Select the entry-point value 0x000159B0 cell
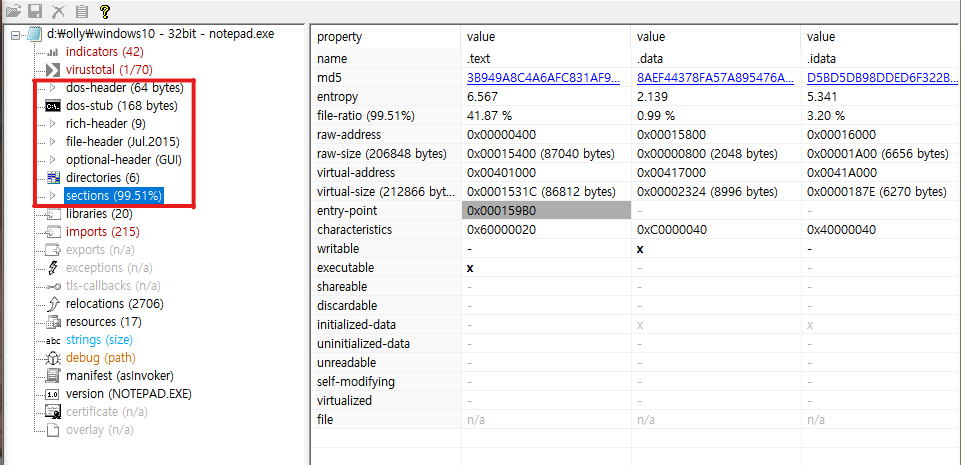 click(x=545, y=211)
